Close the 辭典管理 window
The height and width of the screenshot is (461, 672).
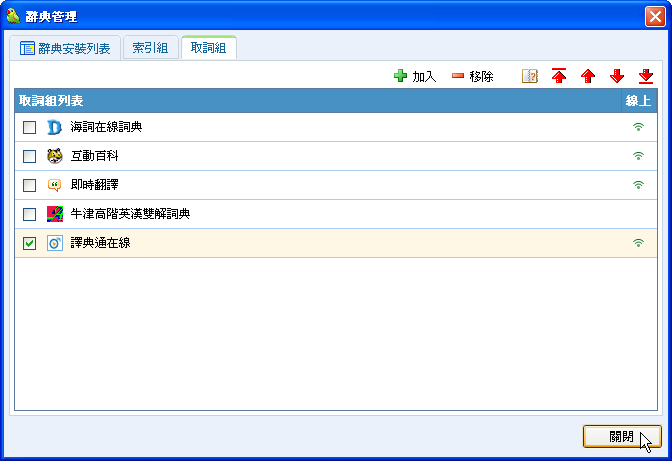point(655,17)
